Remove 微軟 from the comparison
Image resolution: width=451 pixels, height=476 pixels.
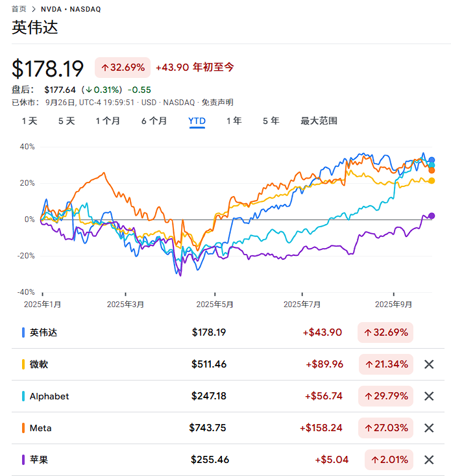coord(428,364)
